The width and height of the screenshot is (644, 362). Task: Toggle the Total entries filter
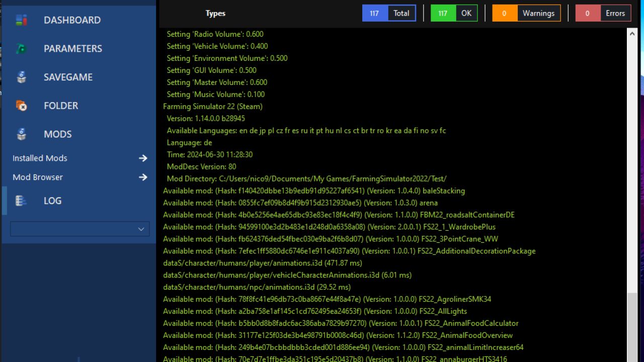(389, 13)
